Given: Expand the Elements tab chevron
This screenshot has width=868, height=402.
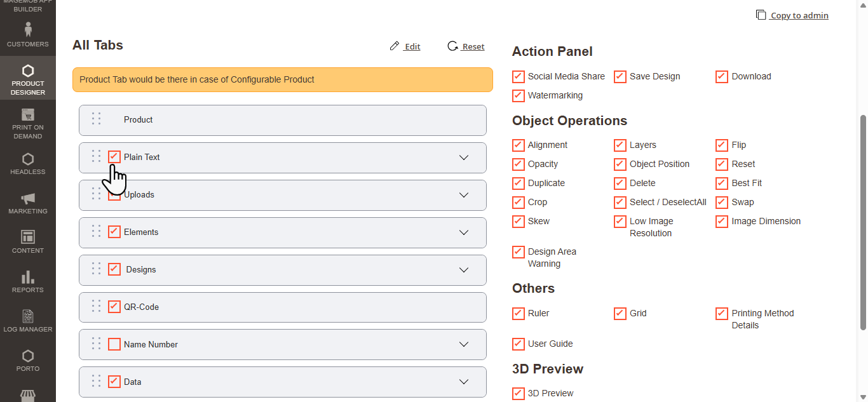Looking at the screenshot, I should (464, 232).
